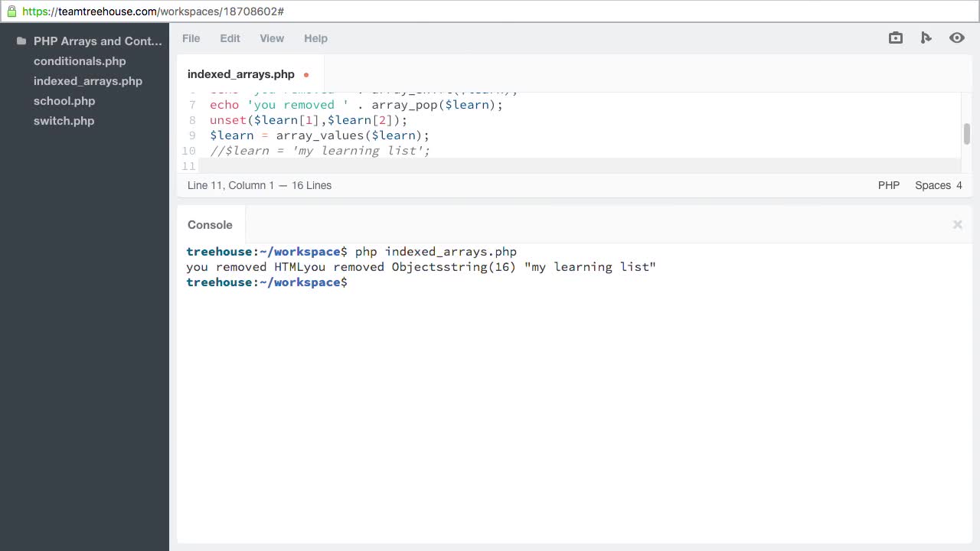Open switch.php in the sidebar
The height and width of the screenshot is (551, 980).
coord(64,121)
